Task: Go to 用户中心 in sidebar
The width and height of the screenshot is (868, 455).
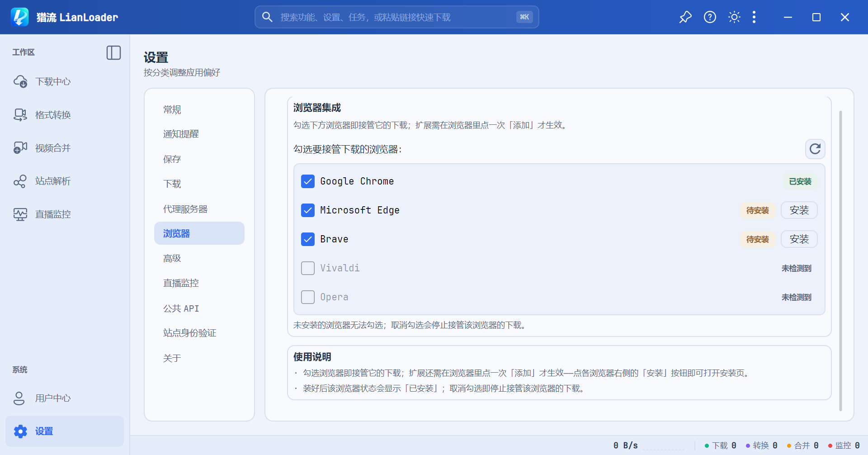Action: pyautogui.click(x=65, y=398)
